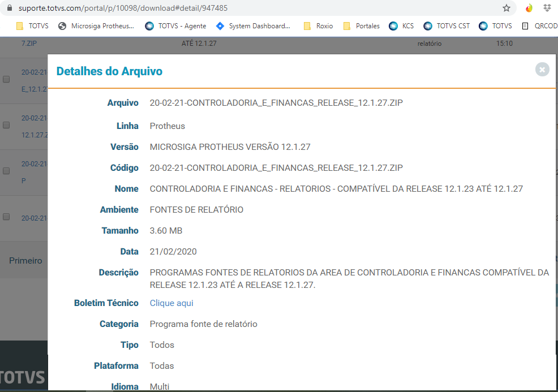Click the 'Protheus' Linha value

168,126
